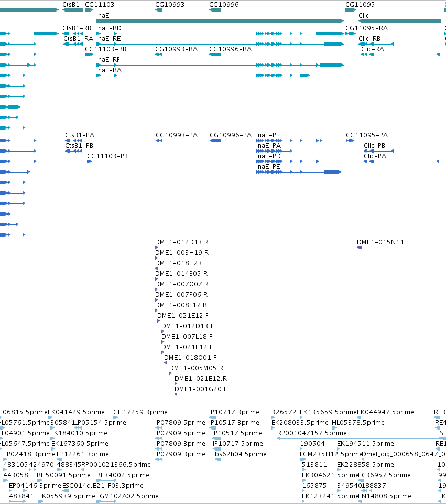The width and height of the screenshot is (446, 504).
Task: Select the DME1-003H19.R BAC end
Action: pyautogui.click(x=156, y=258)
